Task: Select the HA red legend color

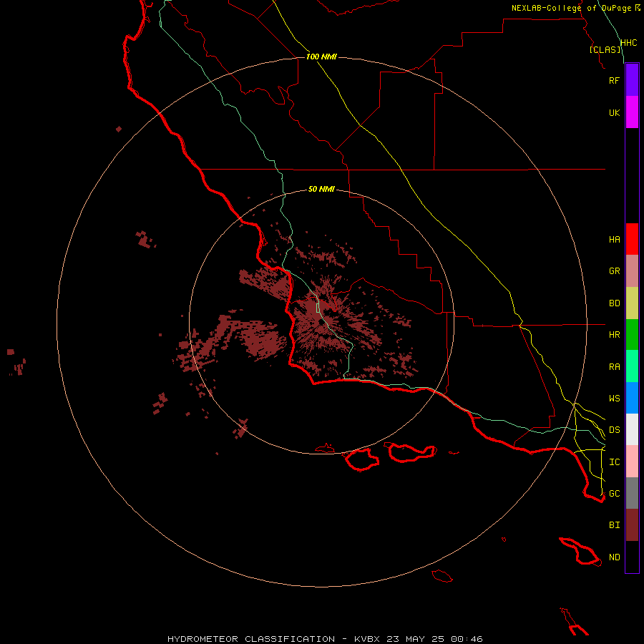Action: pyautogui.click(x=632, y=239)
